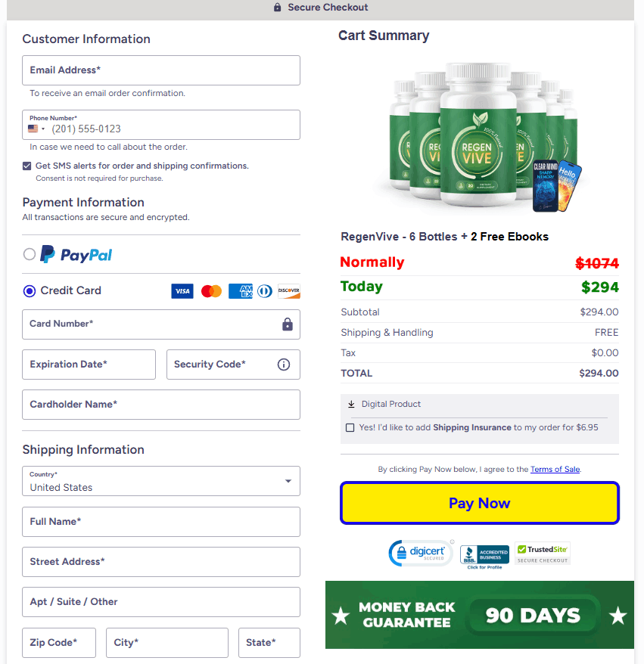Open the BBB Accredited Business badge
The width and height of the screenshot is (644, 664).
[484, 556]
